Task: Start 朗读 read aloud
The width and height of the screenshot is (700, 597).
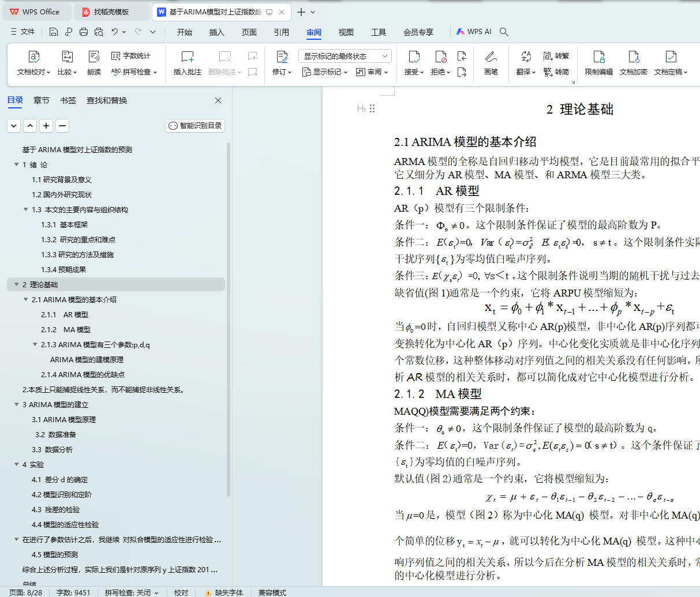Action: 94,63
